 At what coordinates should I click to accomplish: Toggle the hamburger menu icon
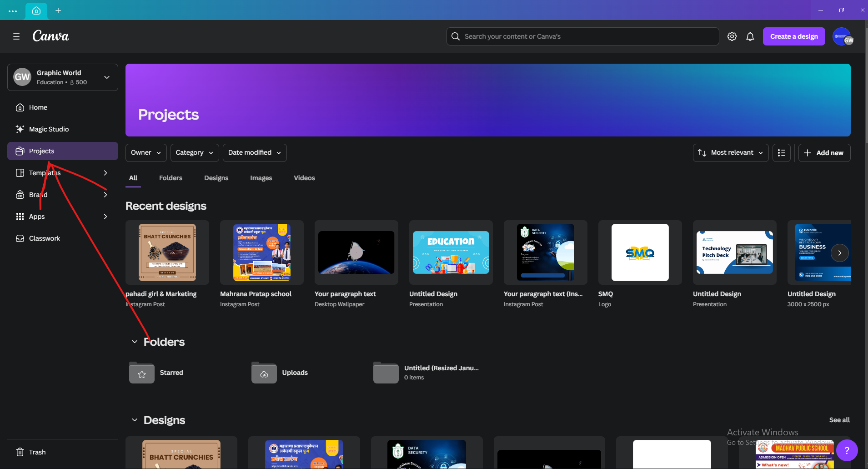click(x=16, y=36)
